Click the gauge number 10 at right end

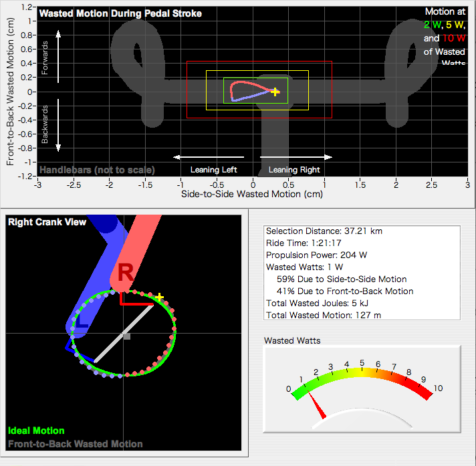click(x=438, y=388)
